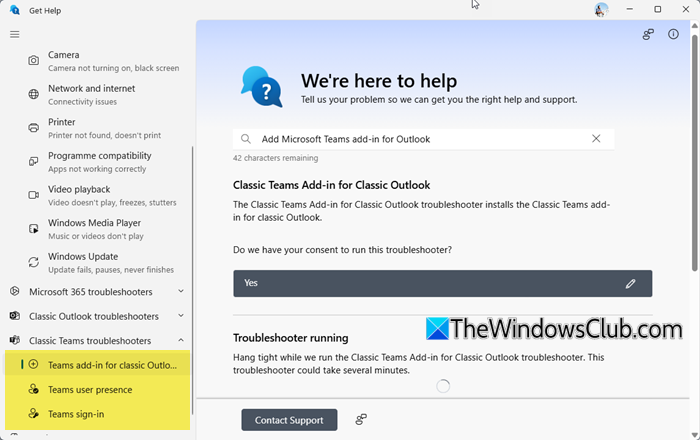700x440 pixels.
Task: Select Network and internet entry
Action: [98, 95]
